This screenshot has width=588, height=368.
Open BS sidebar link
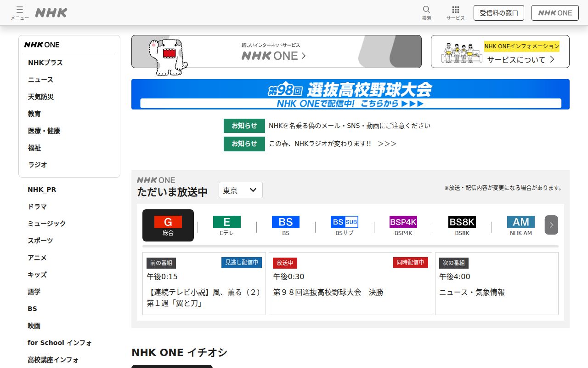point(32,309)
